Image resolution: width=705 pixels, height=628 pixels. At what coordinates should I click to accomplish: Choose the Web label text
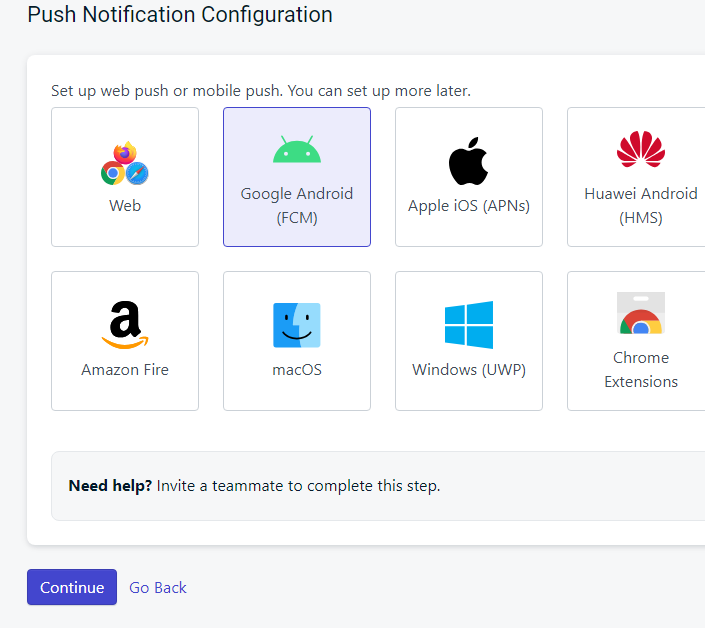(125, 205)
